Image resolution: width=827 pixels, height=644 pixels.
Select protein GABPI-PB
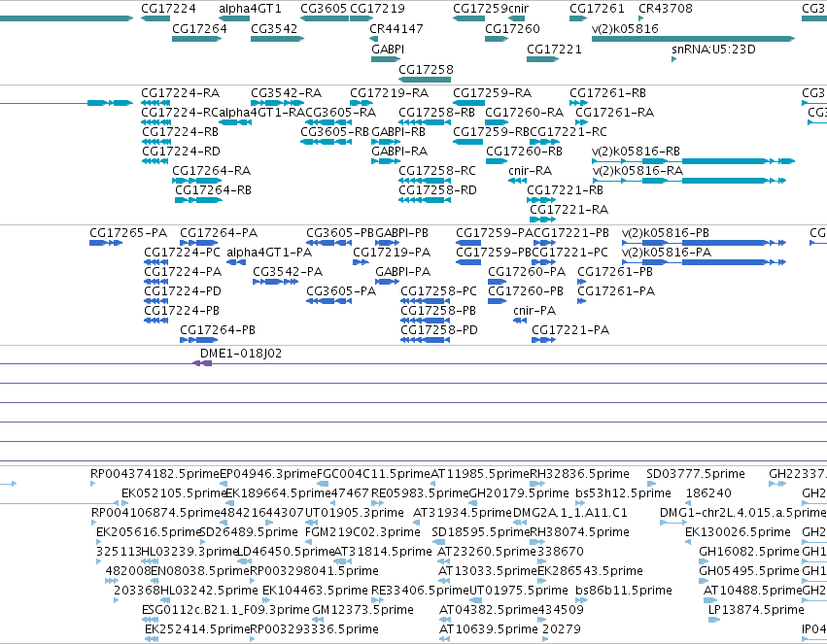pyautogui.click(x=387, y=243)
